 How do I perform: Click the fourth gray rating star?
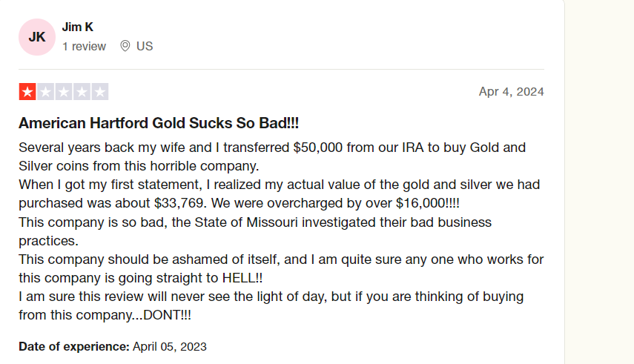pyautogui.click(x=82, y=92)
